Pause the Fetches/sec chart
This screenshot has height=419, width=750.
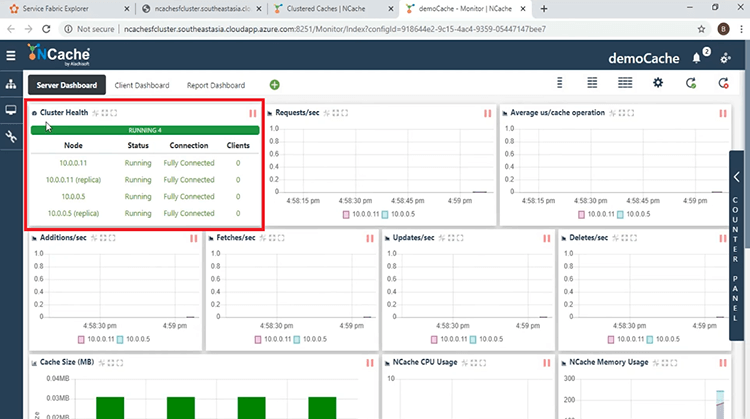(x=370, y=238)
